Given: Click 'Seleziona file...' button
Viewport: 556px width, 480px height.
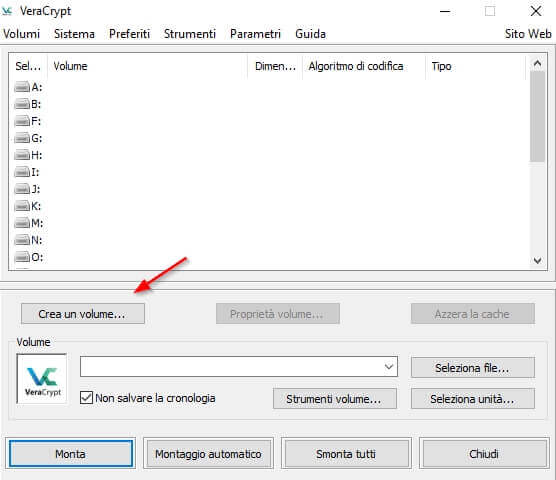Looking at the screenshot, I should coord(473,368).
